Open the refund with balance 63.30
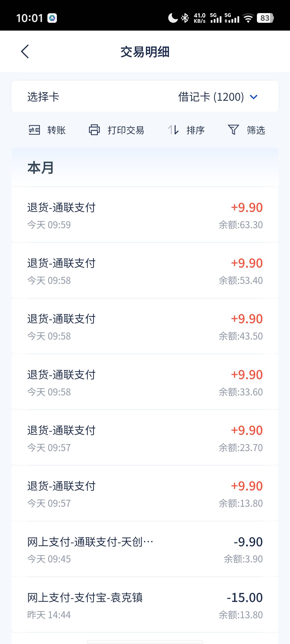The height and width of the screenshot is (644, 290). 145,215
